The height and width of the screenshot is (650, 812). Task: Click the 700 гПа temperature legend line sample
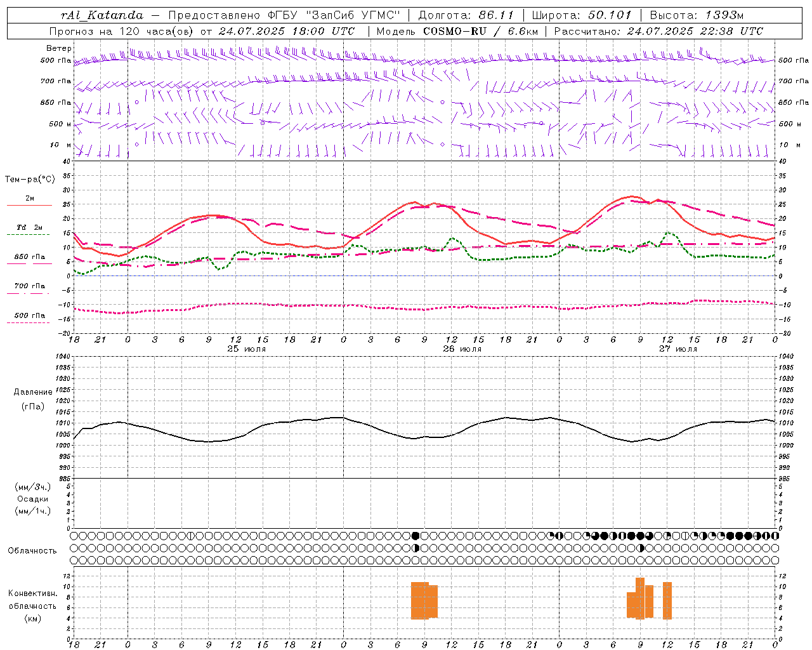[x=28, y=294]
